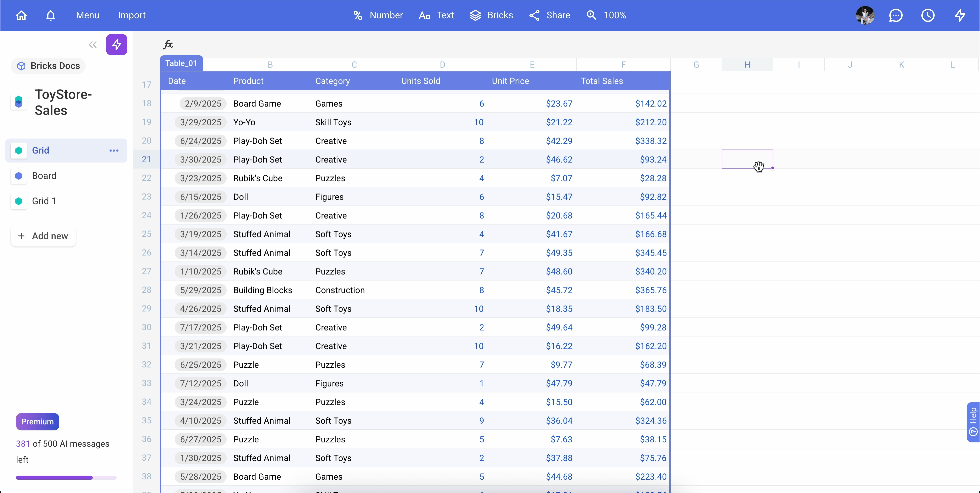Click the Share button

pos(550,15)
